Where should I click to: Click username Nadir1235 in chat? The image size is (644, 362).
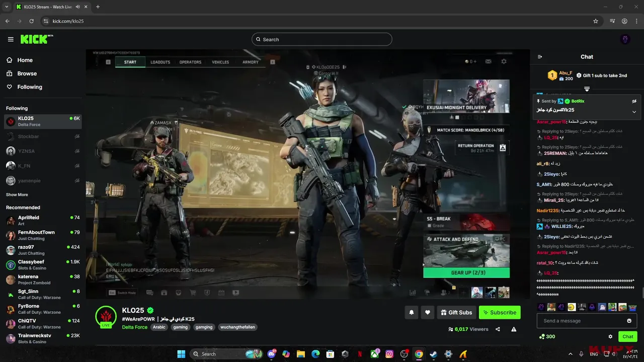(x=548, y=210)
